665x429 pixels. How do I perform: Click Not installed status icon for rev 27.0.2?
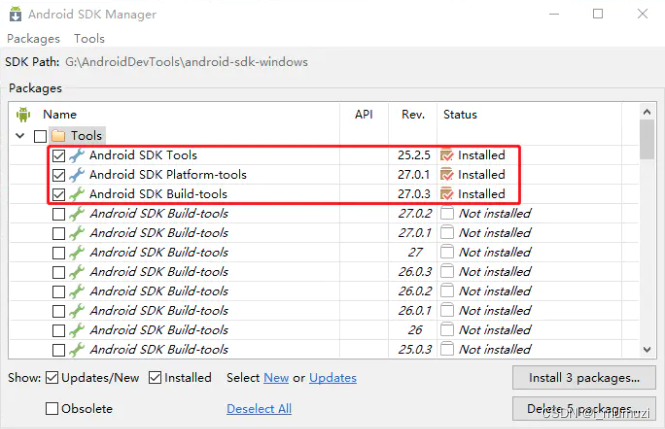tap(447, 213)
